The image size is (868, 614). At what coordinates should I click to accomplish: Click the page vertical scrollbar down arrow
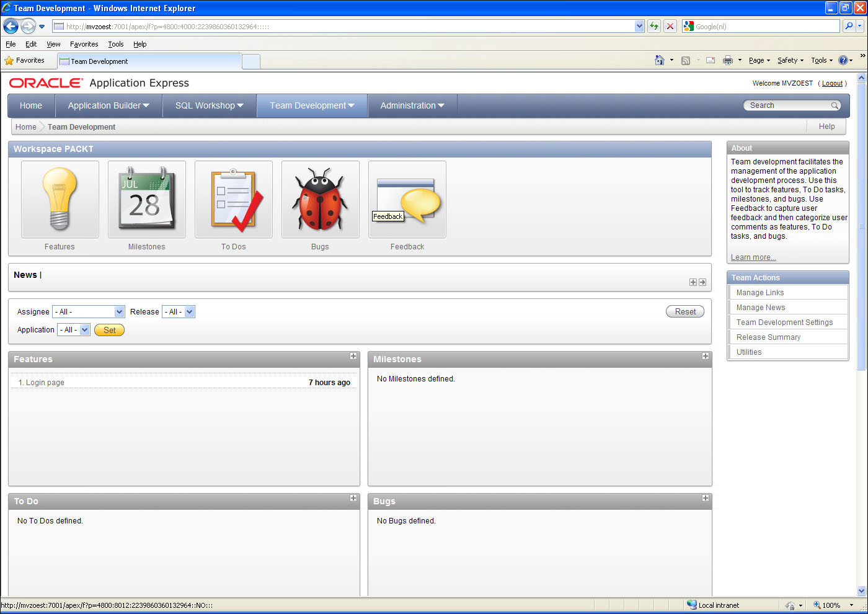[861, 591]
